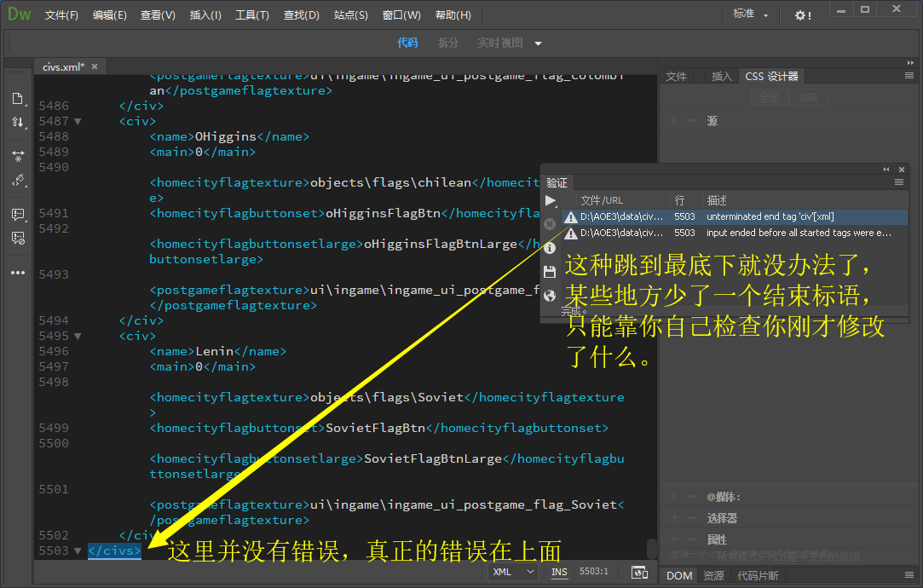
Task: Click the sync settings gear icon
Action: tap(802, 15)
